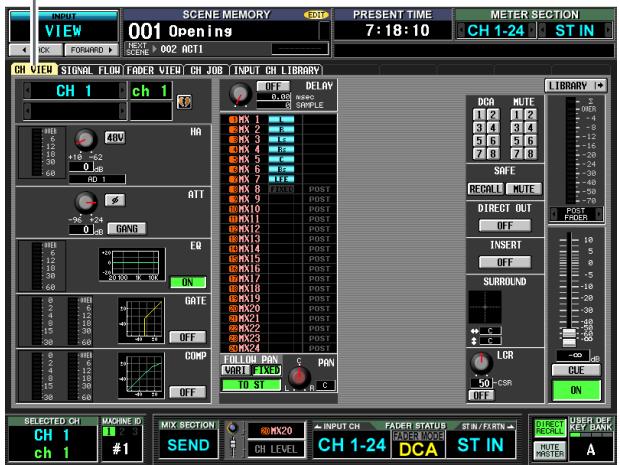
Task: Click the ST IN fader status button
Action: point(481,444)
